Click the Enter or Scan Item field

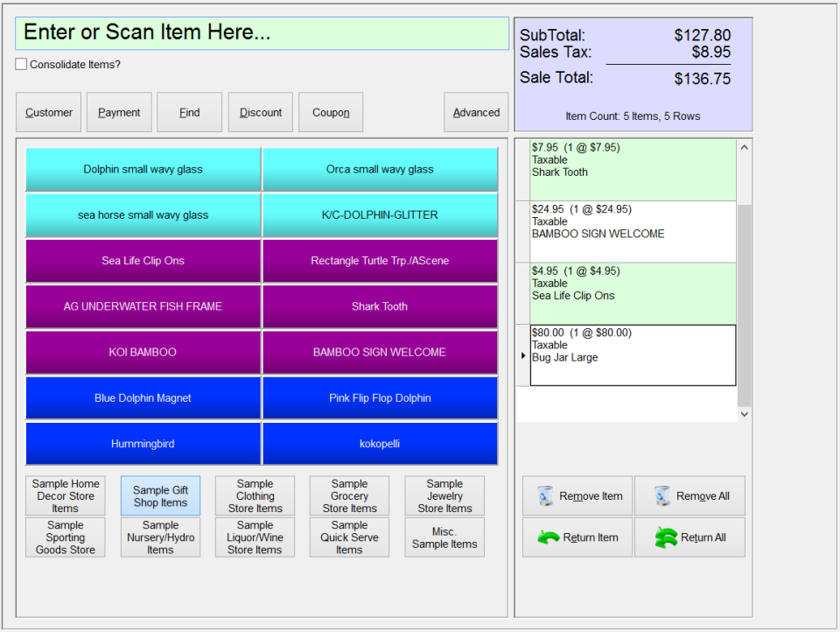tap(260, 33)
